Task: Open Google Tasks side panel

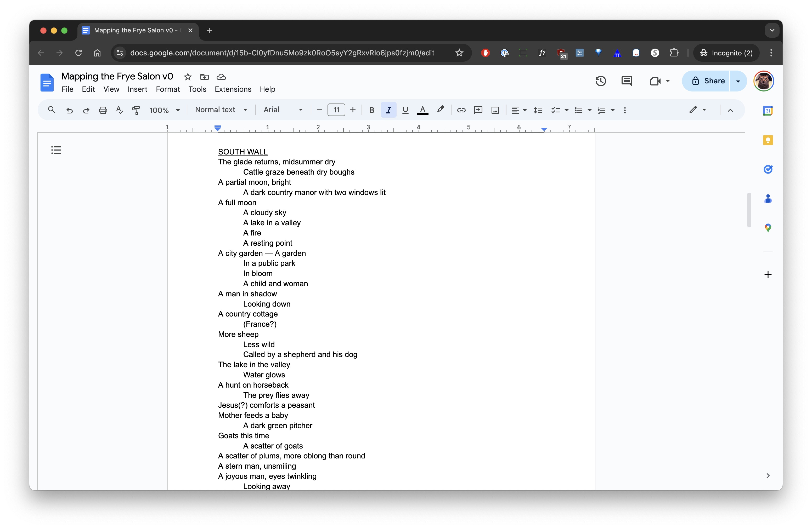Action: click(x=768, y=169)
